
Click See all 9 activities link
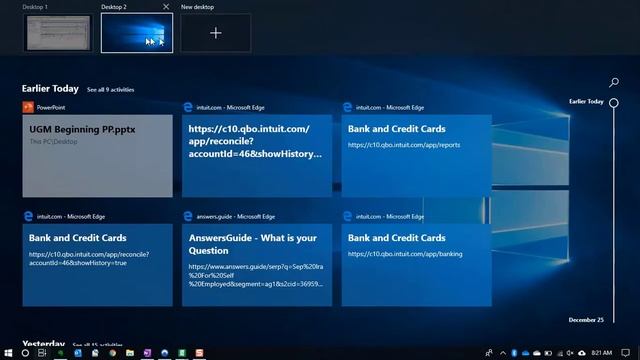(110, 90)
